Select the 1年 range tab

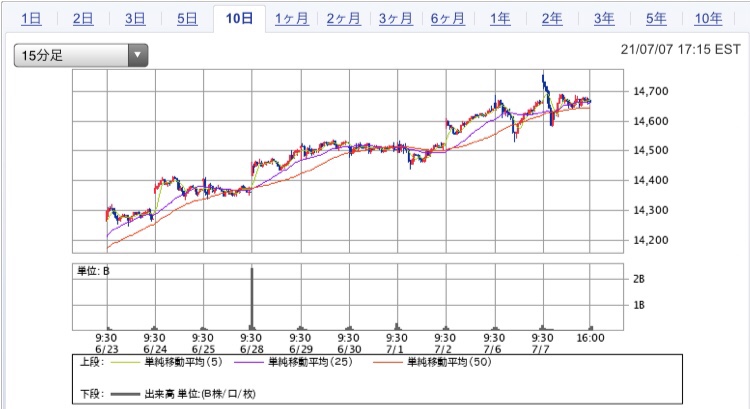[500, 19]
